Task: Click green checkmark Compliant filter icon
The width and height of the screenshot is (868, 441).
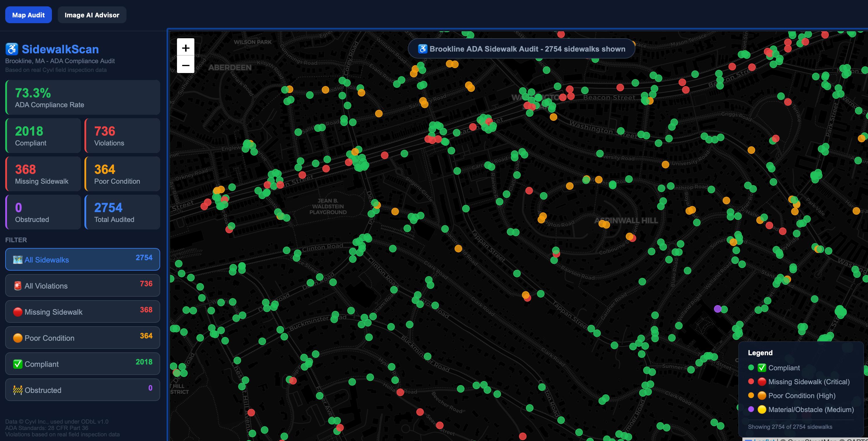Action: click(x=17, y=364)
